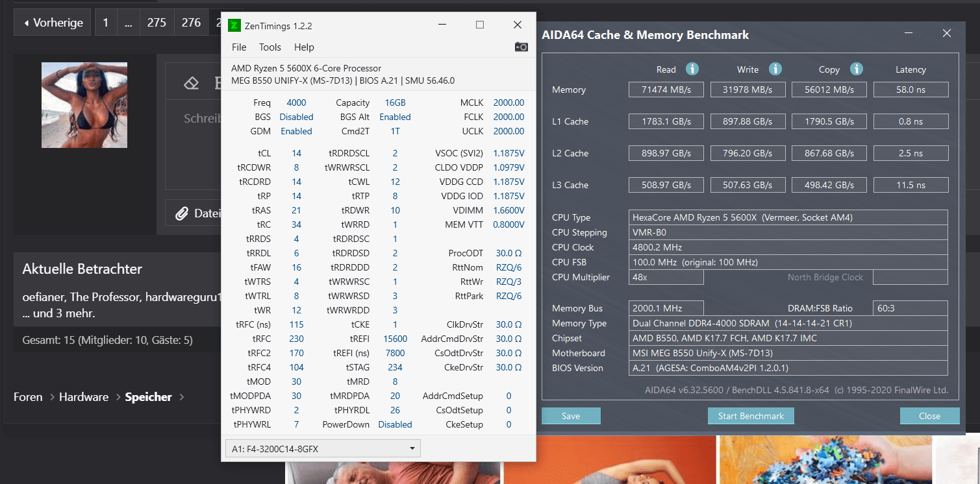This screenshot has width=980, height=484.
Task: Click the user avatar photo
Action: [84, 105]
